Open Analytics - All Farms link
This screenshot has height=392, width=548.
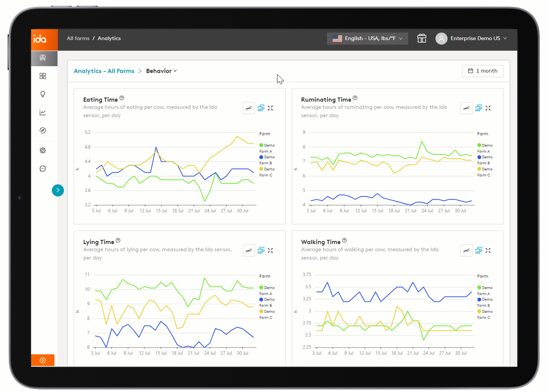coord(104,71)
